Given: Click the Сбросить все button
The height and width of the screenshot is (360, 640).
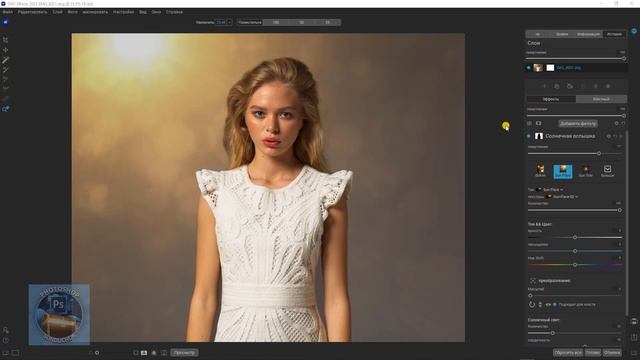Looking at the screenshot, I should click(568, 353).
